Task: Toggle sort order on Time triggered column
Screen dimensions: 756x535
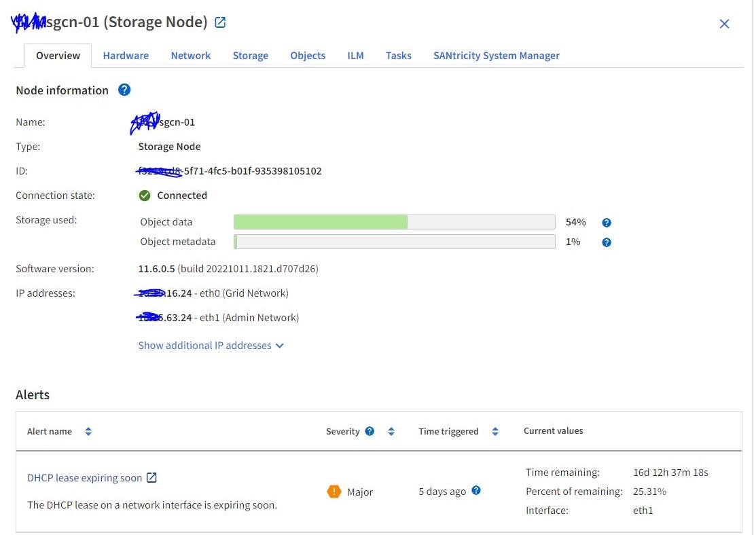Action: coord(495,430)
